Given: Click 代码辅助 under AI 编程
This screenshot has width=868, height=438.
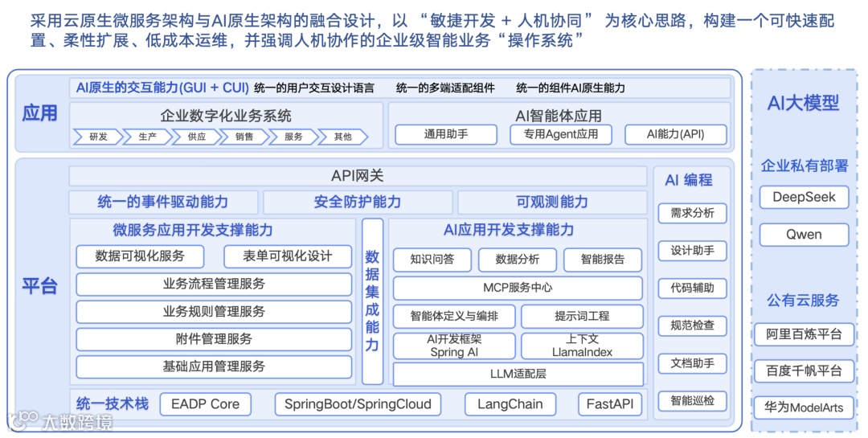Looking at the screenshot, I should (692, 289).
